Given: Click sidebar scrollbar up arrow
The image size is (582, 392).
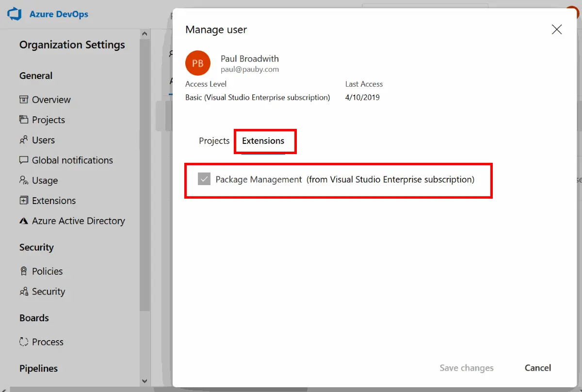Looking at the screenshot, I should [145, 34].
